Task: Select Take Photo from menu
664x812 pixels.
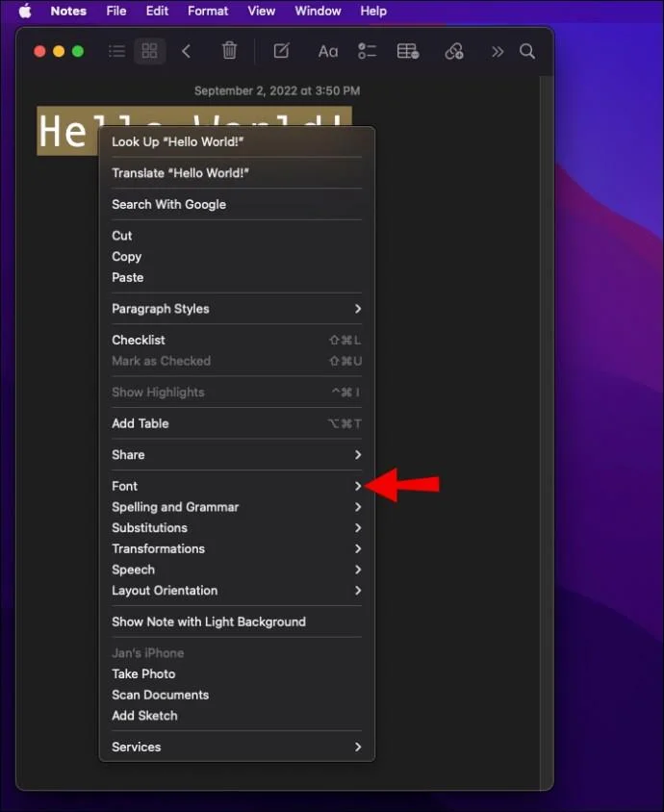Action: click(x=237, y=674)
